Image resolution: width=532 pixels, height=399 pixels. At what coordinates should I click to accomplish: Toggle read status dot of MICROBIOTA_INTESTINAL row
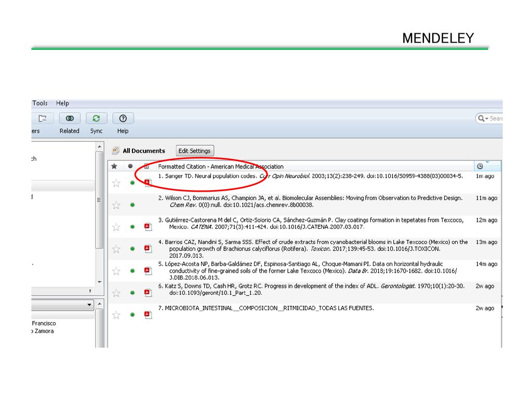[132, 315]
